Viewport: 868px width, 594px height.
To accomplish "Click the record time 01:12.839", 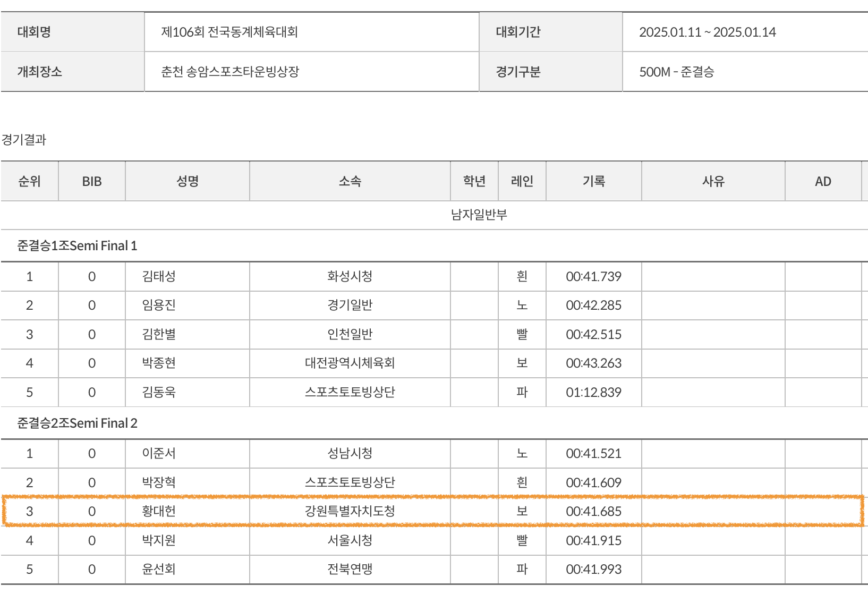I will pyautogui.click(x=593, y=392).
